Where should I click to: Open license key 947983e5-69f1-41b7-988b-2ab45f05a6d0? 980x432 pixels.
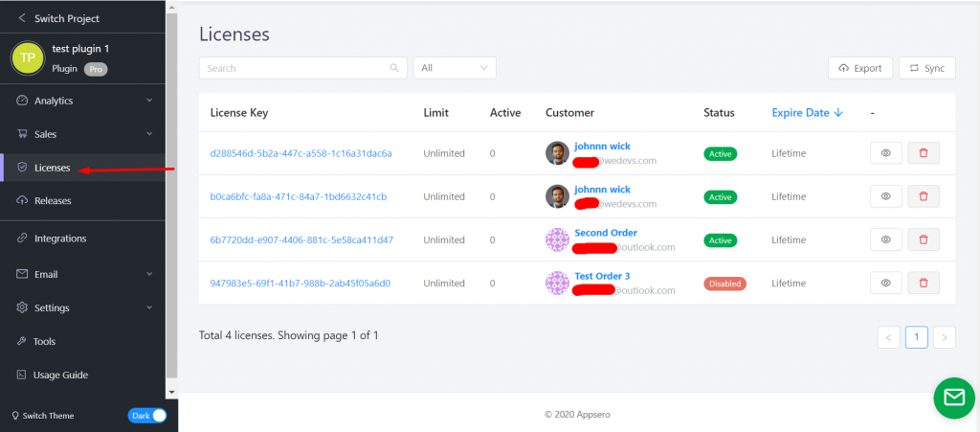click(x=300, y=284)
